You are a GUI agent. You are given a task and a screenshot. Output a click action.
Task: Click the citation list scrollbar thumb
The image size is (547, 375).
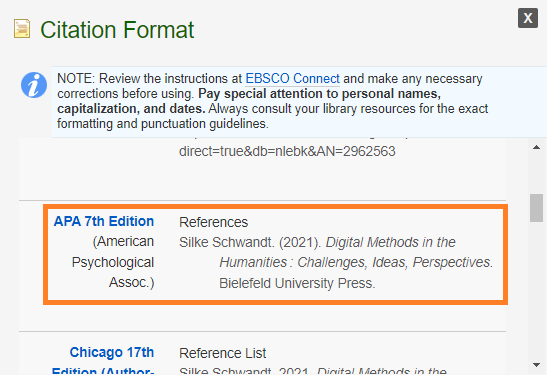[536, 208]
